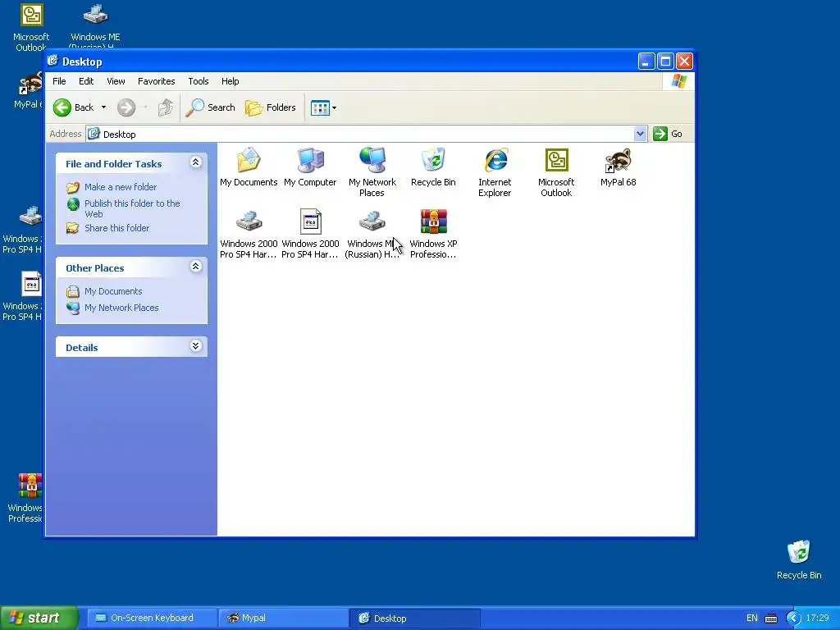The image size is (840, 630).
Task: Open the Favorites menu
Action: pyautogui.click(x=157, y=81)
